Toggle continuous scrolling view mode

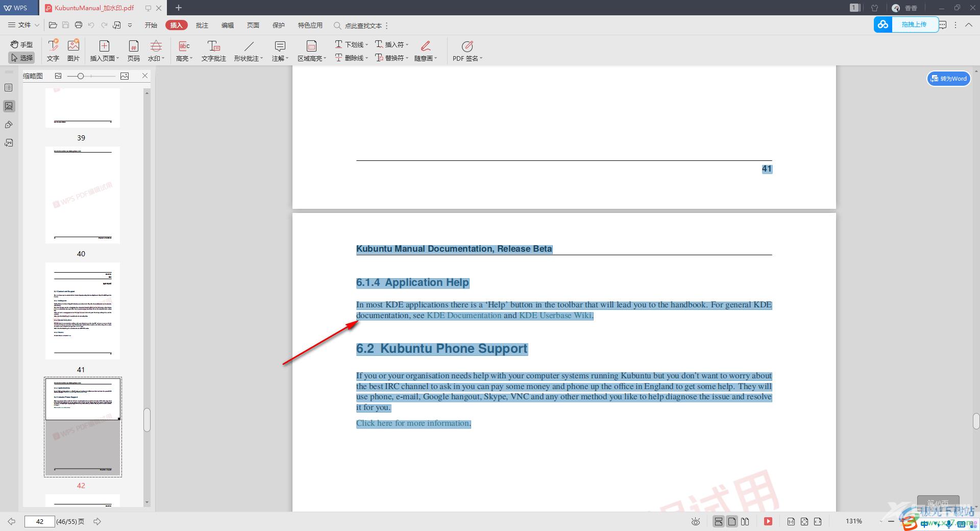(x=718, y=521)
